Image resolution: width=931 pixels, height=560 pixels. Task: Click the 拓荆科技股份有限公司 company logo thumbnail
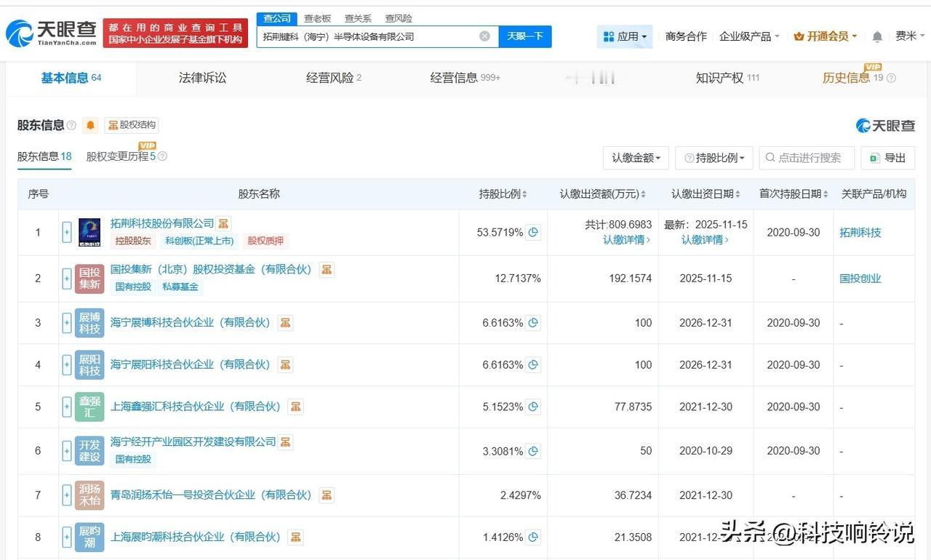(x=89, y=233)
